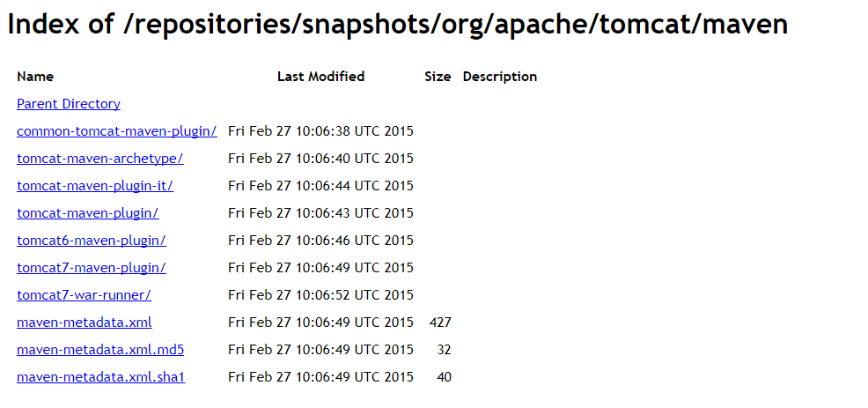Click the Size column header
Viewport: 868px width, 408px height.
pyautogui.click(x=438, y=77)
